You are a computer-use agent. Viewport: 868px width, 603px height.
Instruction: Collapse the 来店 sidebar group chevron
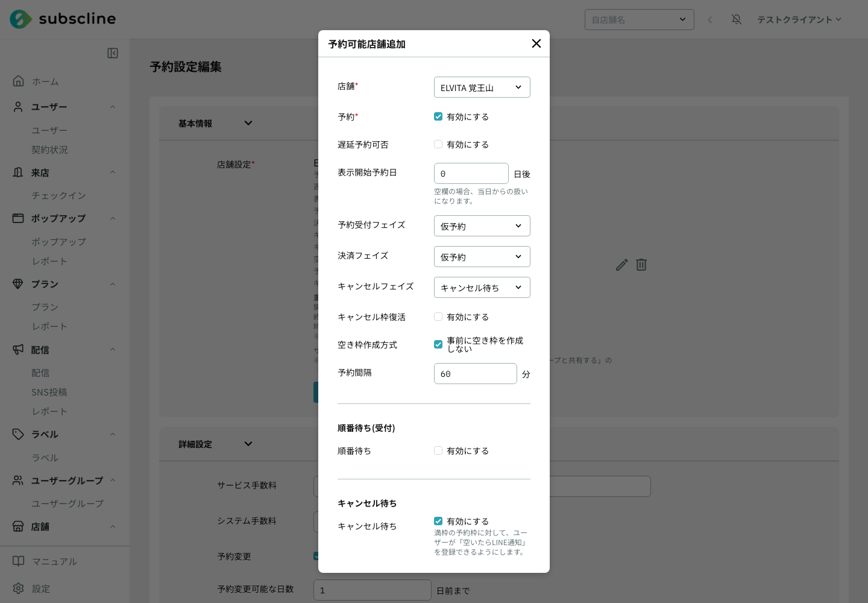pyautogui.click(x=113, y=172)
